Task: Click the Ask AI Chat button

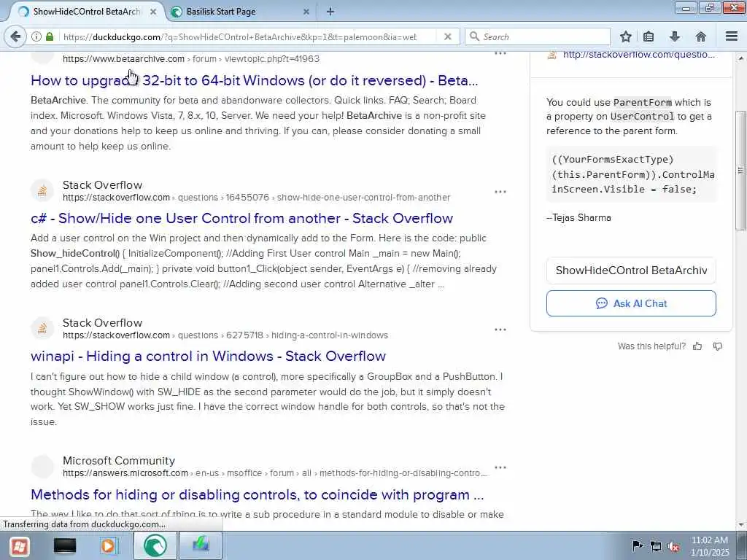Action: [x=631, y=303]
